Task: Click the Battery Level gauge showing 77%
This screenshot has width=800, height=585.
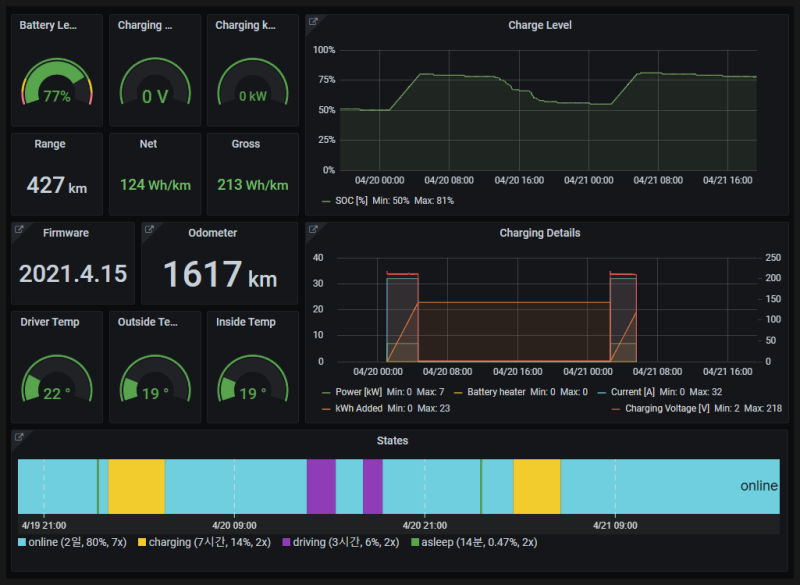Action: [57, 83]
